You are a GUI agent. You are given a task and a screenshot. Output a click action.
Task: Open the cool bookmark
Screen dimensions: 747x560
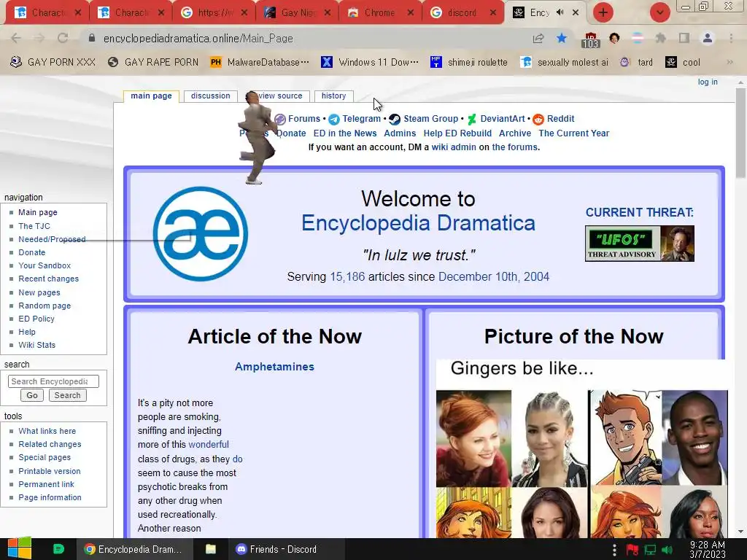pos(683,62)
